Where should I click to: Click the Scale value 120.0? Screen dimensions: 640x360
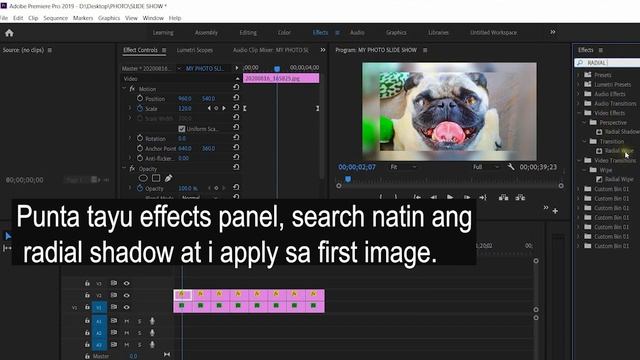[184, 109]
